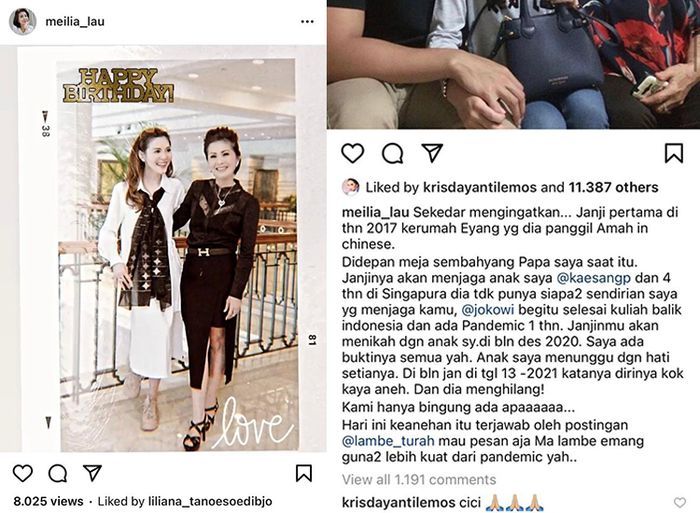This screenshot has width=700, height=513.
Task: Like the birthday photo post with heart icon
Action: [23, 473]
